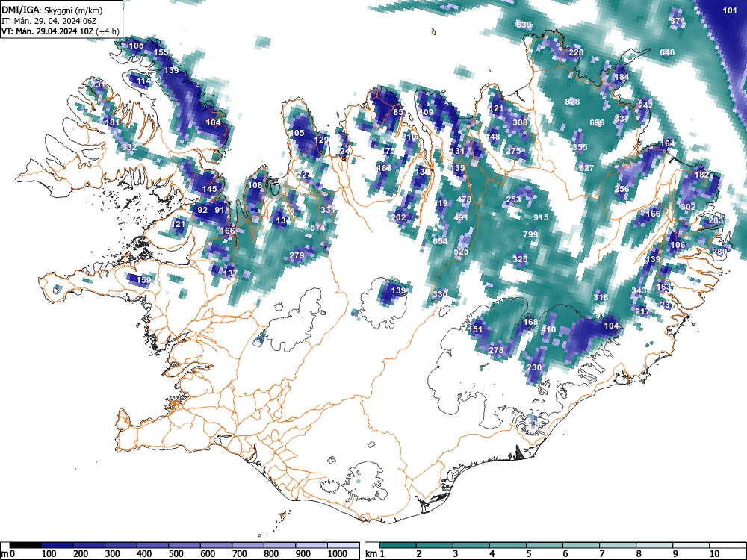Click the visibility value 355
The width and height of the screenshot is (747, 560).
[580, 147]
